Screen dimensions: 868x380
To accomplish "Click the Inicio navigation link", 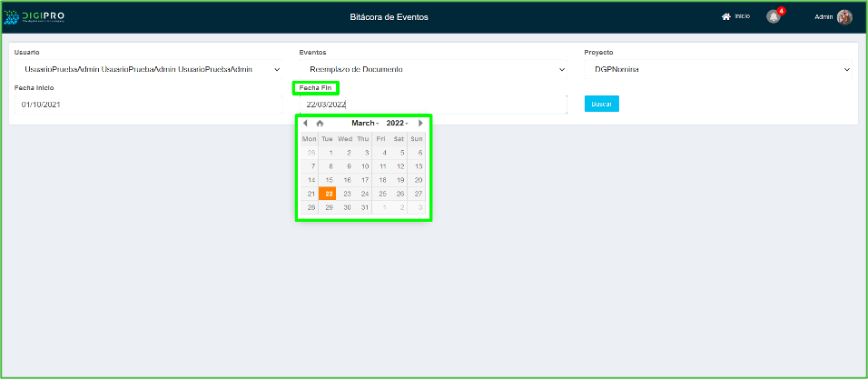I will [742, 16].
